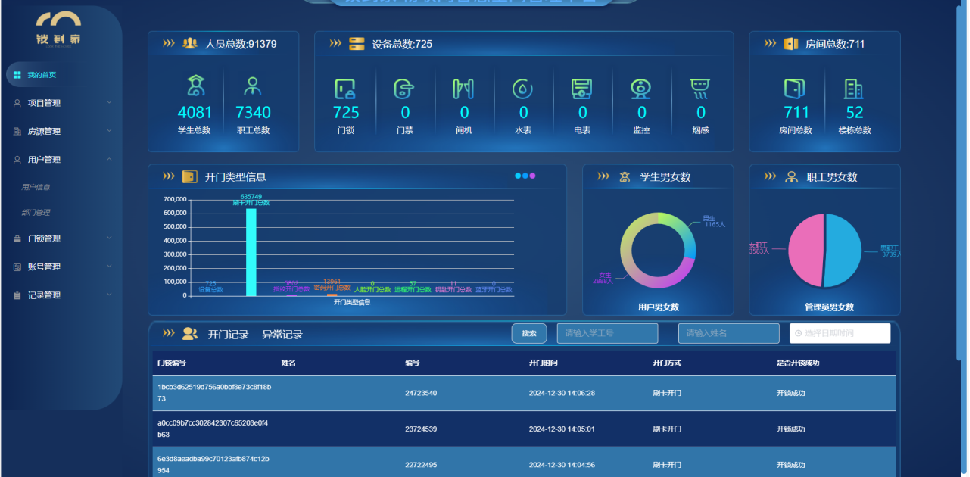Viewport: 970px width, 477px height.
Task: Switch to the 异常记录 tab
Action: tap(282, 334)
